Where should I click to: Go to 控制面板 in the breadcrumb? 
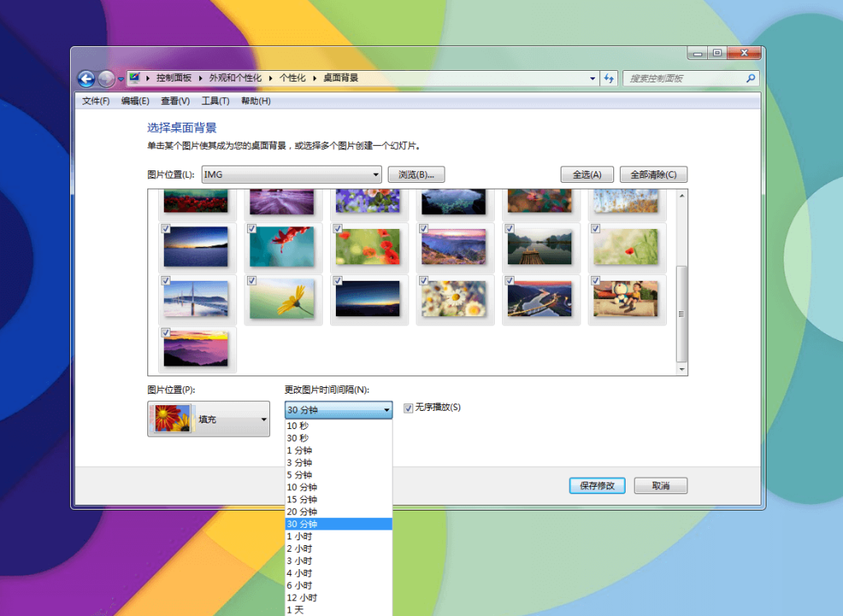174,78
